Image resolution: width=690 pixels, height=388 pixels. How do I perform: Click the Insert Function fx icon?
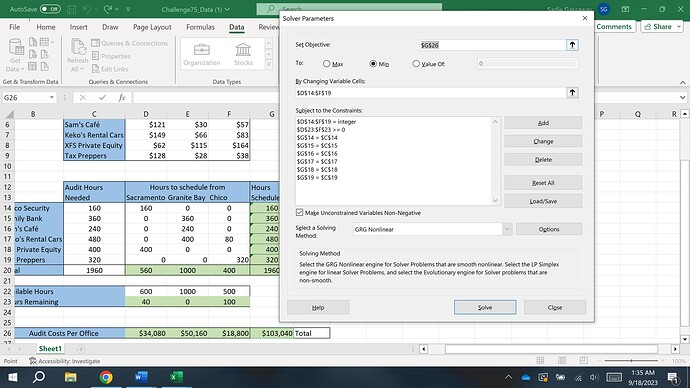click(x=122, y=98)
